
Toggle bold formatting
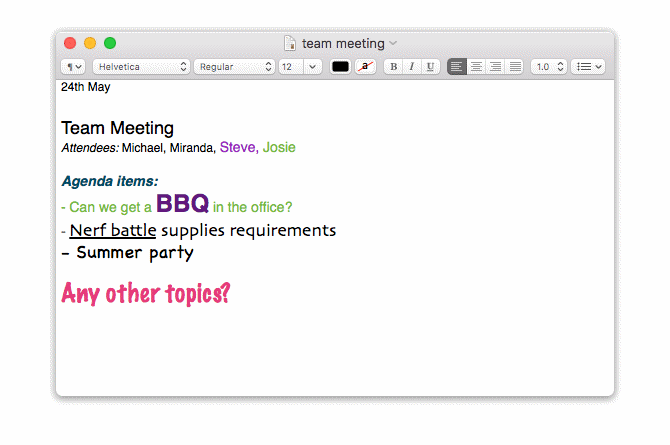pyautogui.click(x=393, y=67)
